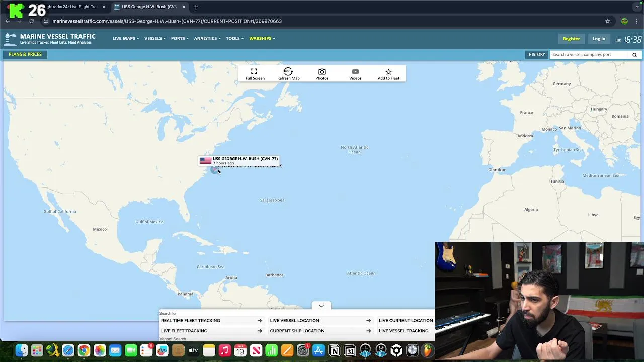The image size is (644, 362).
Task: Open Chrome menu with three dots
Action: (636, 21)
